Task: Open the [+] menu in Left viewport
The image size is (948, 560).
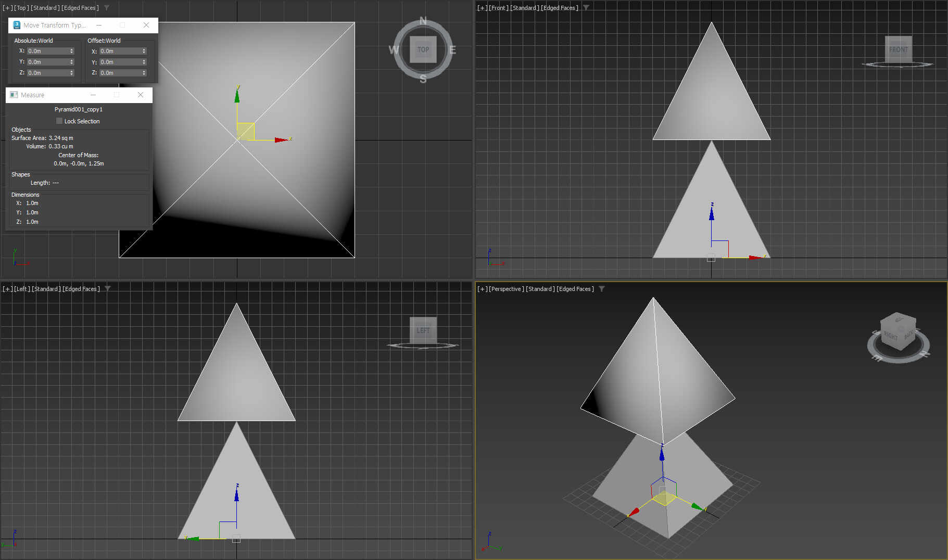Action: point(7,289)
